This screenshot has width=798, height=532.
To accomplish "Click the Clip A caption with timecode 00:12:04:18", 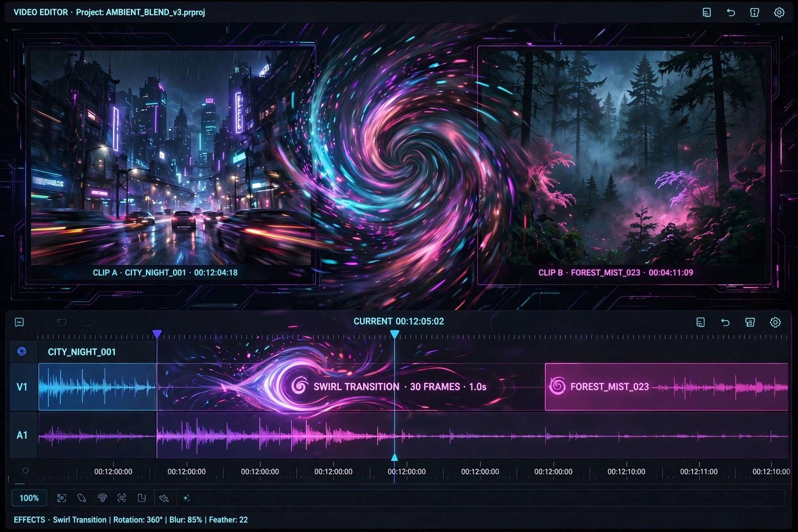I will click(x=165, y=273).
